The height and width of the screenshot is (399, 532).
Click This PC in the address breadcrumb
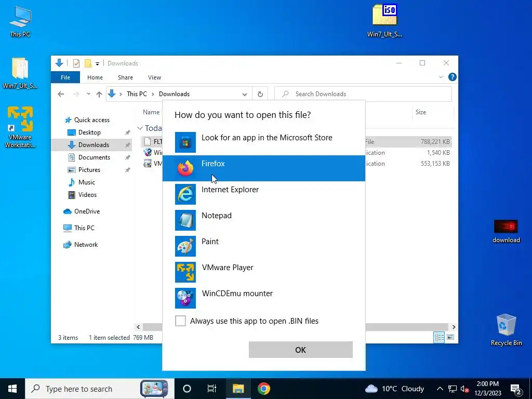coord(137,94)
